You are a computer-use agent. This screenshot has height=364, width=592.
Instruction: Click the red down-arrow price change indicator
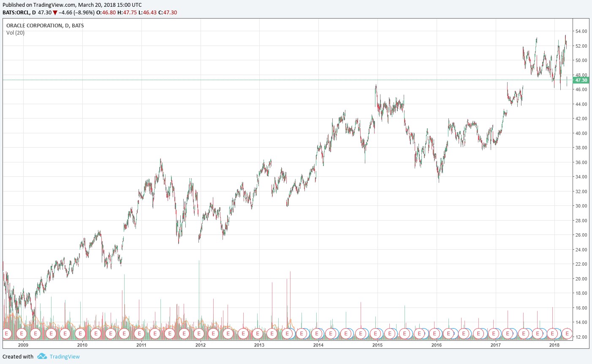[55, 13]
